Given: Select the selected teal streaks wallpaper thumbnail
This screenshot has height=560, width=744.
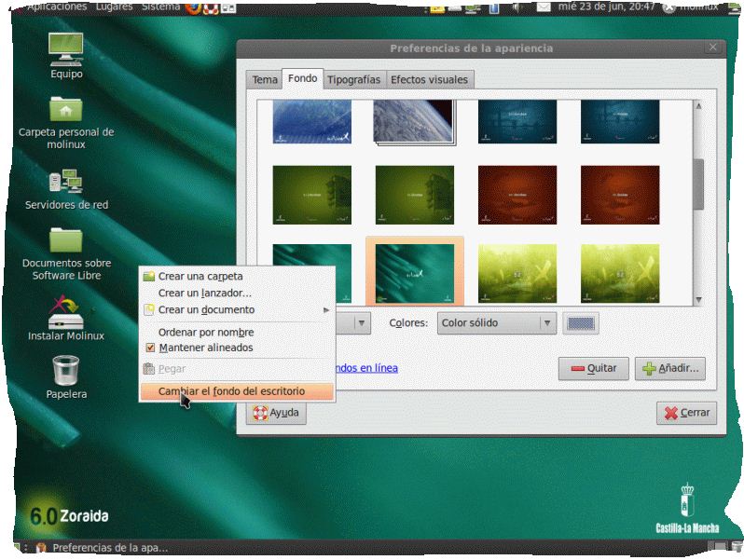Looking at the screenshot, I should (415, 273).
